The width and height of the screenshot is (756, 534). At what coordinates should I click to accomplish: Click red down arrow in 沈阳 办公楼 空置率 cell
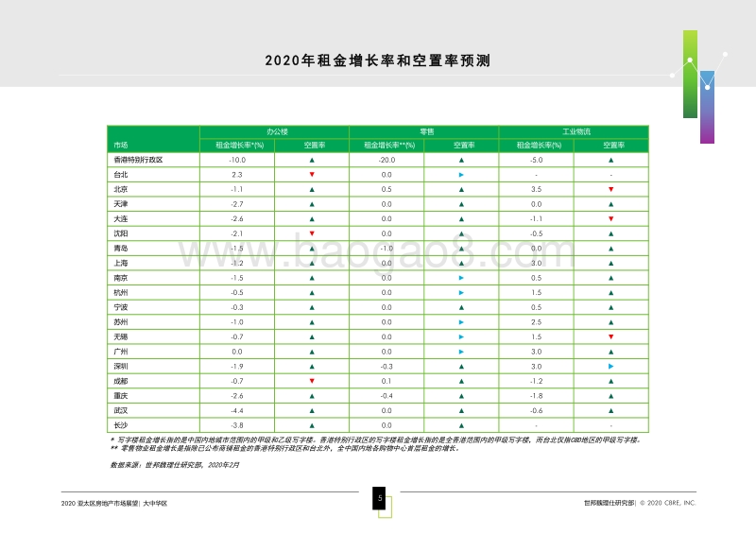click(312, 233)
